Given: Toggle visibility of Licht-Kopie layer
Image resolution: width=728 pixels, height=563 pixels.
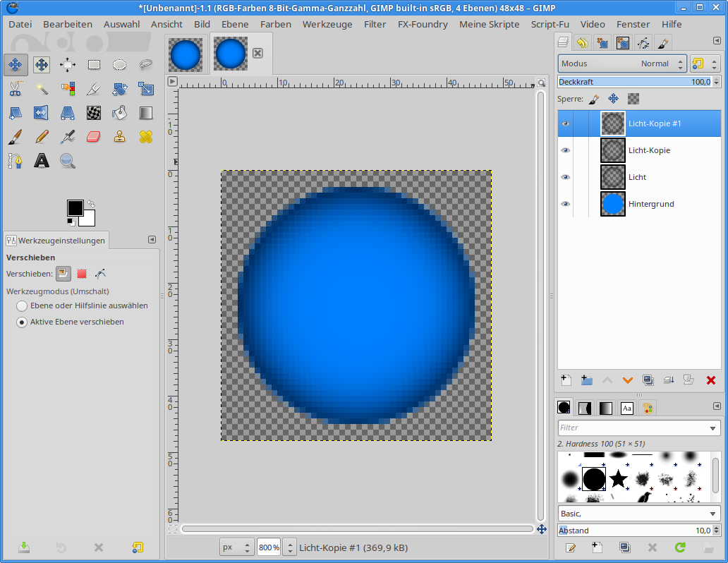Looking at the screenshot, I should (x=565, y=150).
